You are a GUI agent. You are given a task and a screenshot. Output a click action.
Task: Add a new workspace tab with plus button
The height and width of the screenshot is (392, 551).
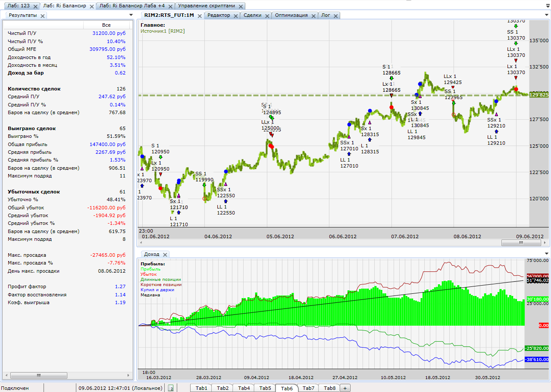pos(345,388)
